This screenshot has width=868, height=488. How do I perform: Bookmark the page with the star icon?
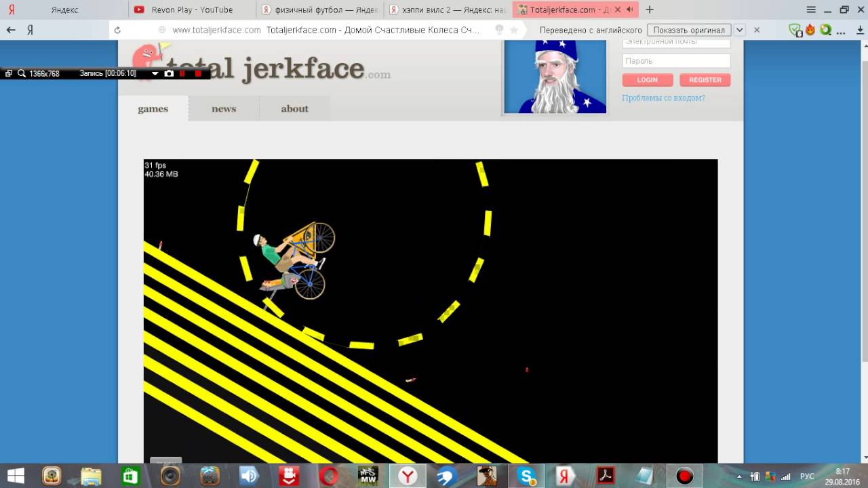[514, 30]
